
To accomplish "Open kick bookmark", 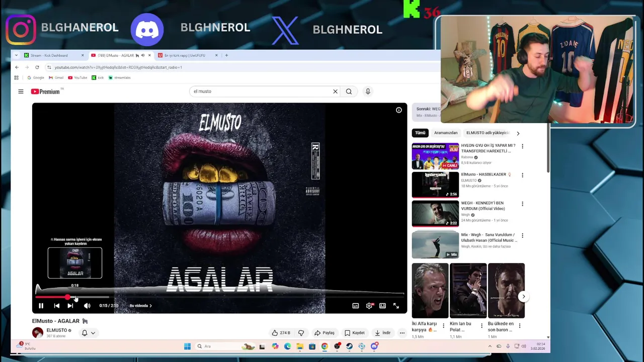I will click(98, 78).
